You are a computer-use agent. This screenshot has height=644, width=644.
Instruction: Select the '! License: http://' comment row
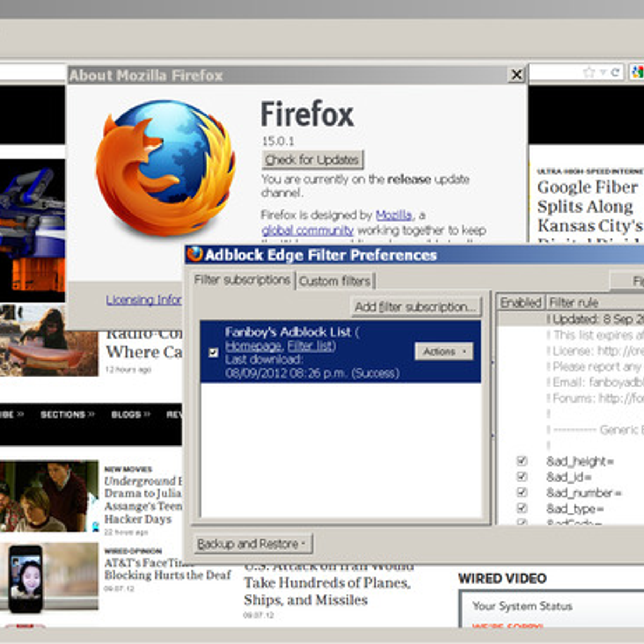pyautogui.click(x=570, y=350)
